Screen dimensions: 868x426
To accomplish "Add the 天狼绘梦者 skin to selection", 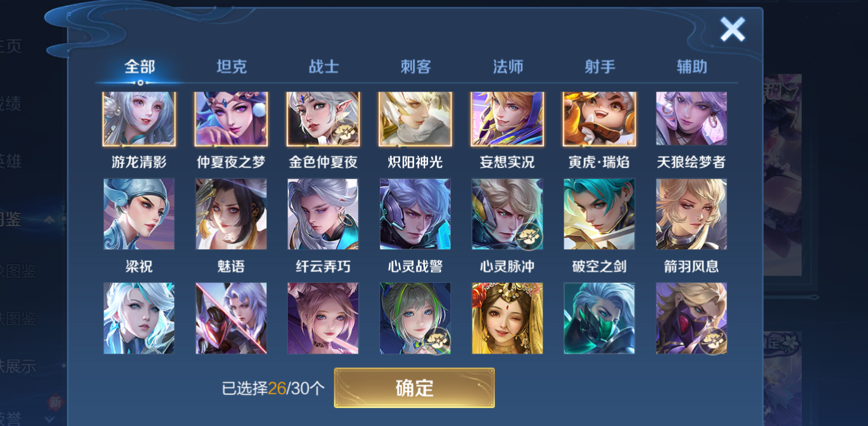I will click(691, 119).
